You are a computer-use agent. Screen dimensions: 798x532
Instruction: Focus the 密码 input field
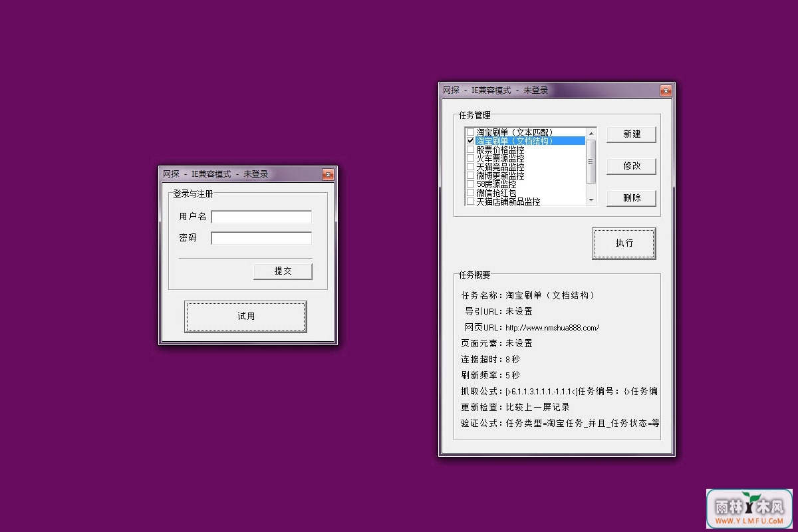coord(261,238)
